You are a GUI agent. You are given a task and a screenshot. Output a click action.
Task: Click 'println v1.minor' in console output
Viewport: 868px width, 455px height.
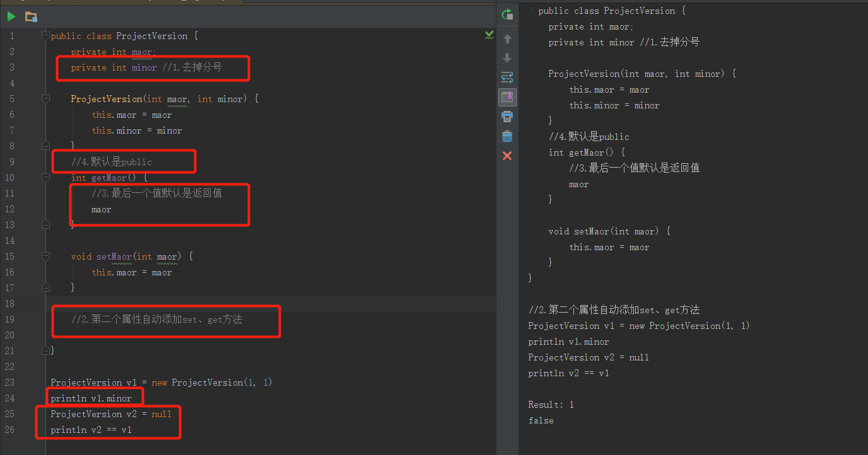pyautogui.click(x=569, y=342)
